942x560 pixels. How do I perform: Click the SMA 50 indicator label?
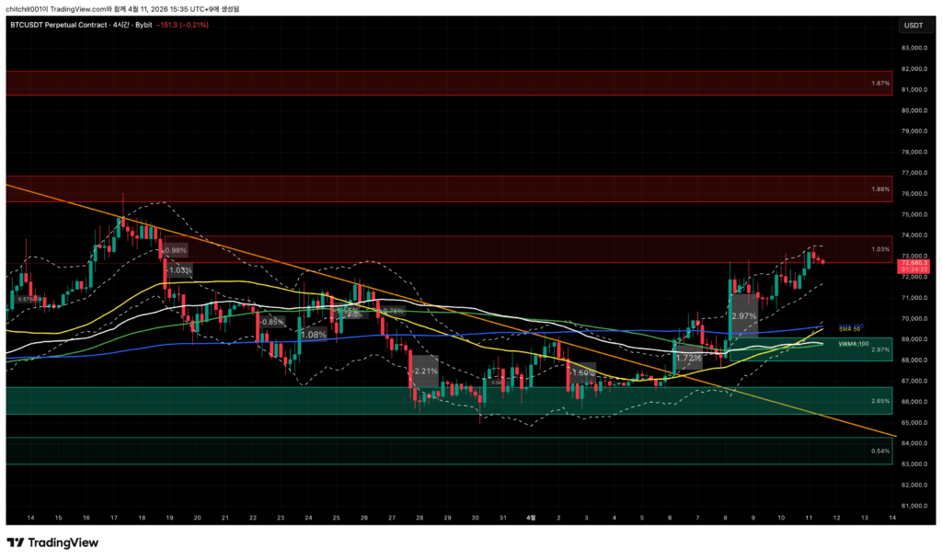(850, 328)
